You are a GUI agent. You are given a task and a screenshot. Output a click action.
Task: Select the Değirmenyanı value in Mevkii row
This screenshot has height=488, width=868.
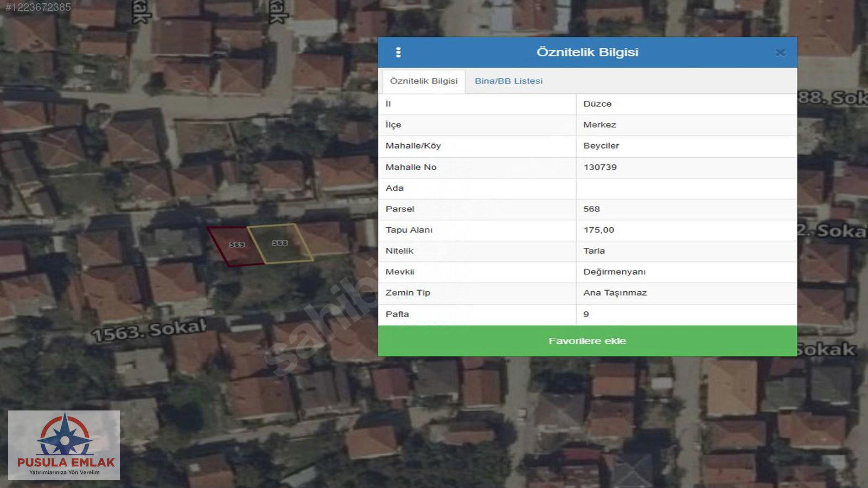tap(614, 272)
